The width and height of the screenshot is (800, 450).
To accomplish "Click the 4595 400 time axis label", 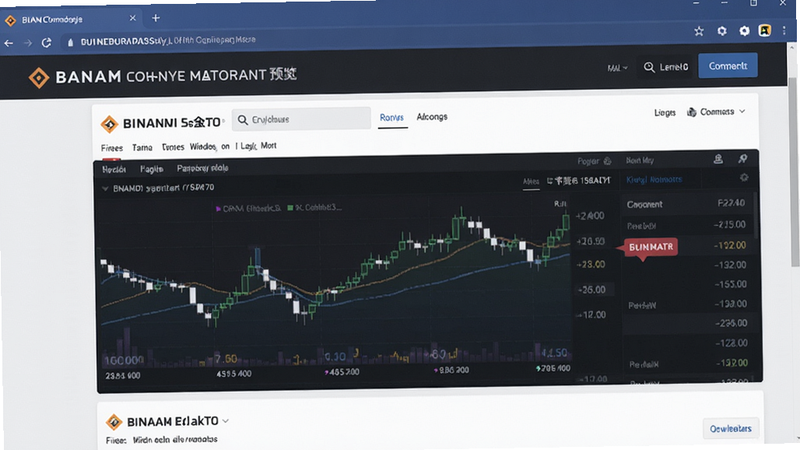I will 234,374.
